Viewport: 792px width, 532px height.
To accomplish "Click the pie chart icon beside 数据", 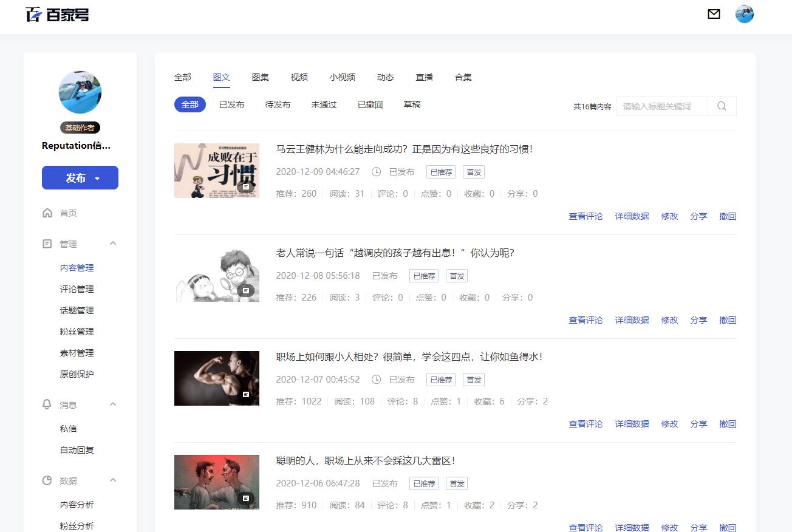I will (47, 481).
